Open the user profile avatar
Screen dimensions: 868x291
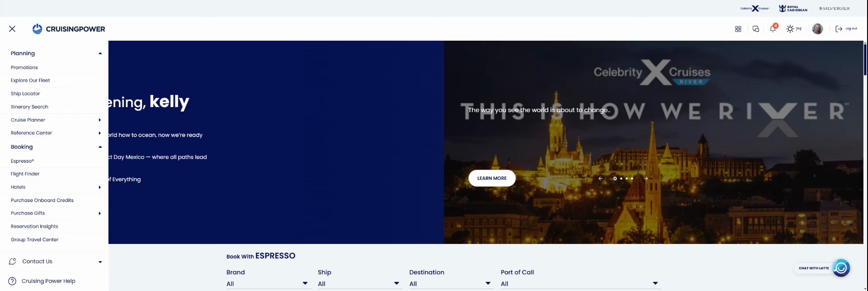click(817, 29)
